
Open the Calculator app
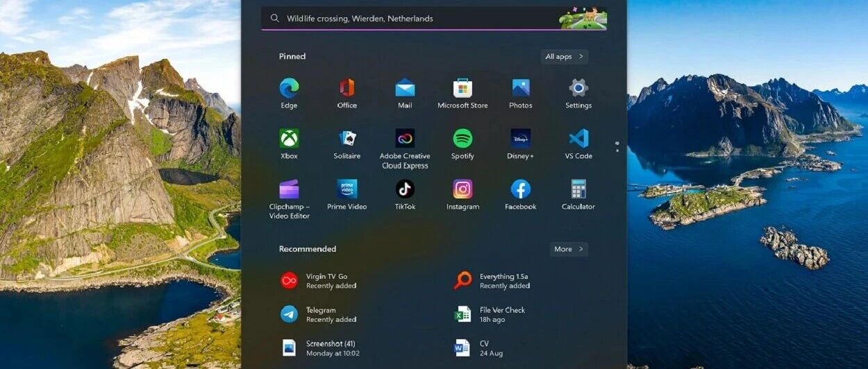[x=578, y=189]
